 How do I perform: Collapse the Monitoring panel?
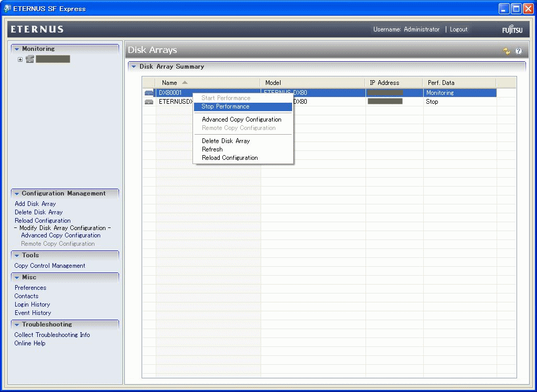pos(16,49)
